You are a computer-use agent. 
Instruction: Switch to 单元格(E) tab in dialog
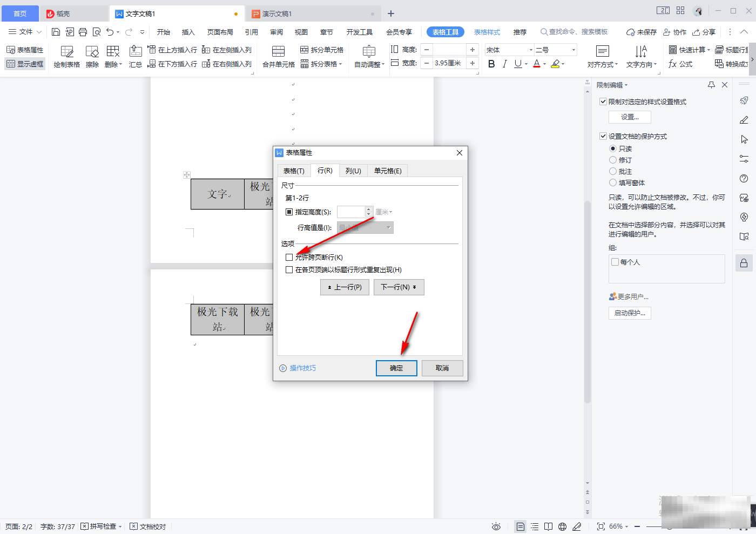388,171
